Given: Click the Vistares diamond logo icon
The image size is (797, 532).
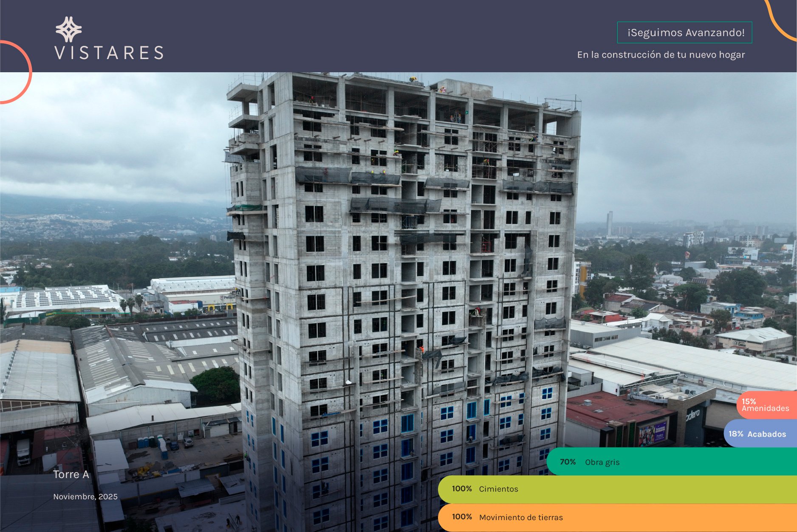Looking at the screenshot, I should pos(68,29).
